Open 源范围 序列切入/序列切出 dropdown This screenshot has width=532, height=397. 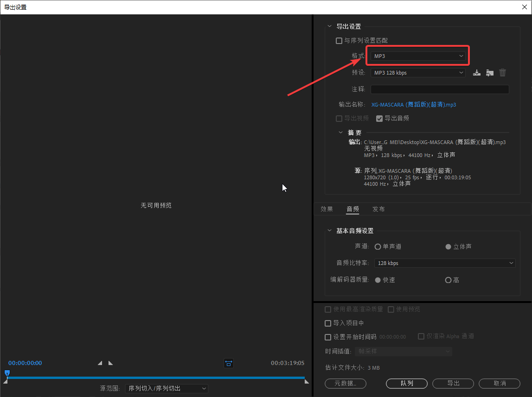coord(167,388)
